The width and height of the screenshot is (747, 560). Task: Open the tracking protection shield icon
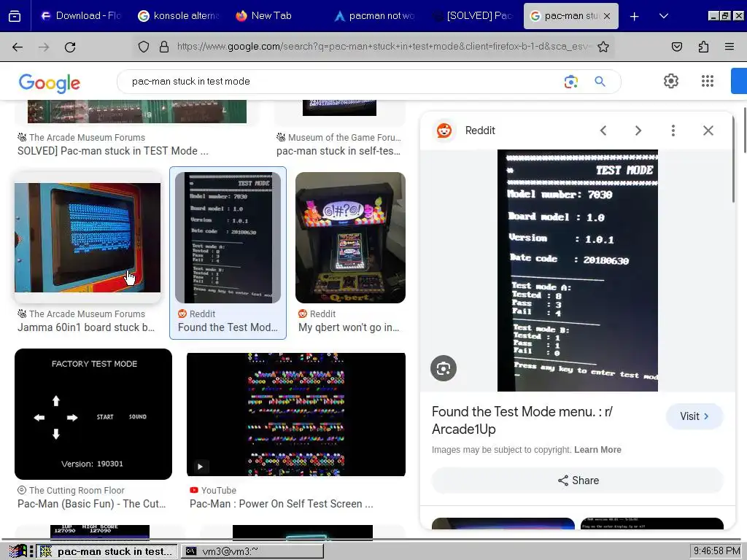click(x=144, y=47)
